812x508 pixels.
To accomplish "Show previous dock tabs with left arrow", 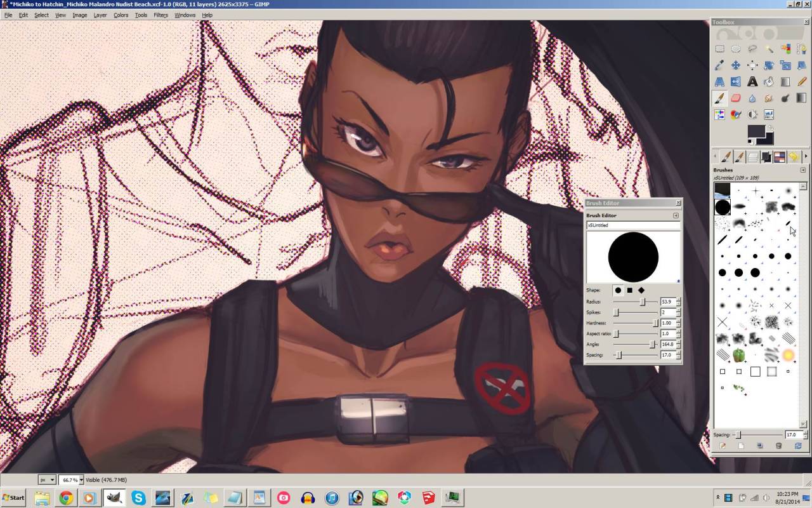I will [x=715, y=156].
